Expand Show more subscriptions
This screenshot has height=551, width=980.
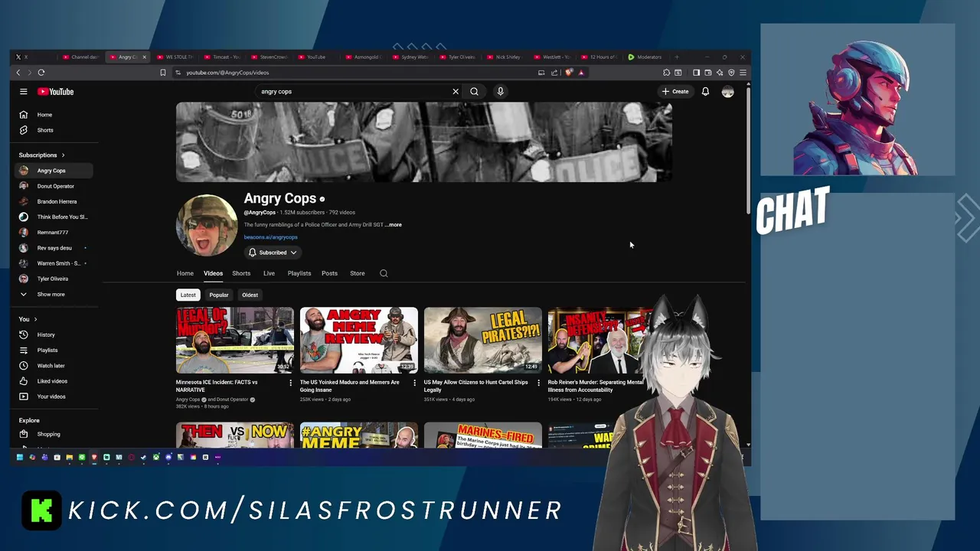tap(54, 294)
